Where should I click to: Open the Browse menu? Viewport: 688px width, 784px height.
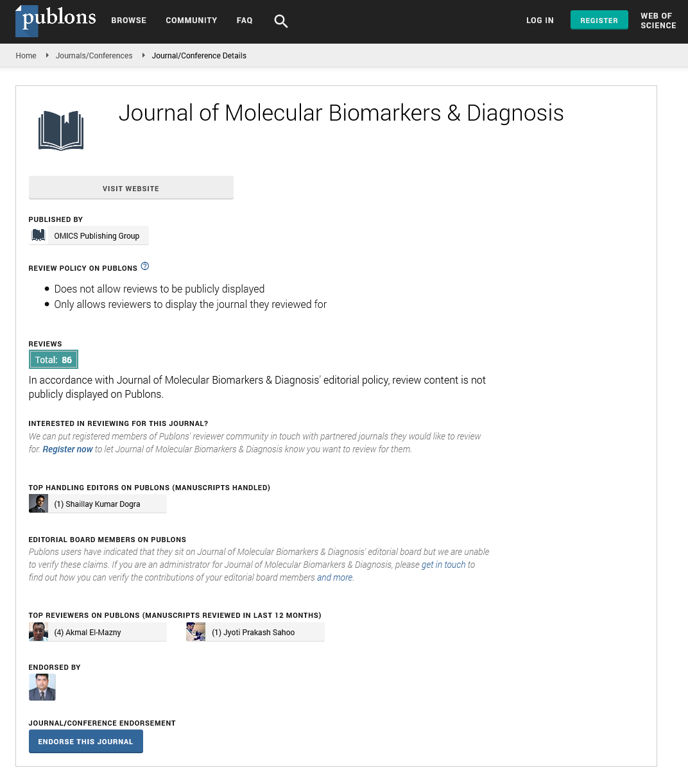point(129,21)
